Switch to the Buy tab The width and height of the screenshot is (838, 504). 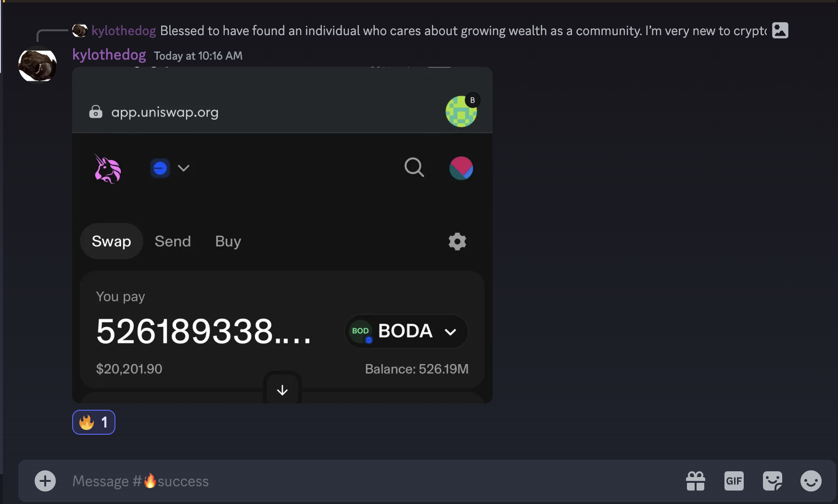point(228,241)
